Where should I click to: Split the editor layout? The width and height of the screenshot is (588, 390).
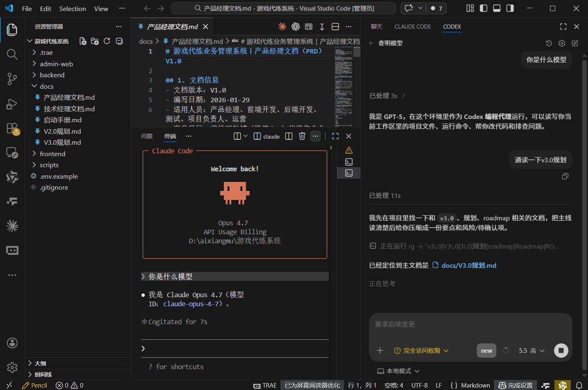[x=335, y=27]
